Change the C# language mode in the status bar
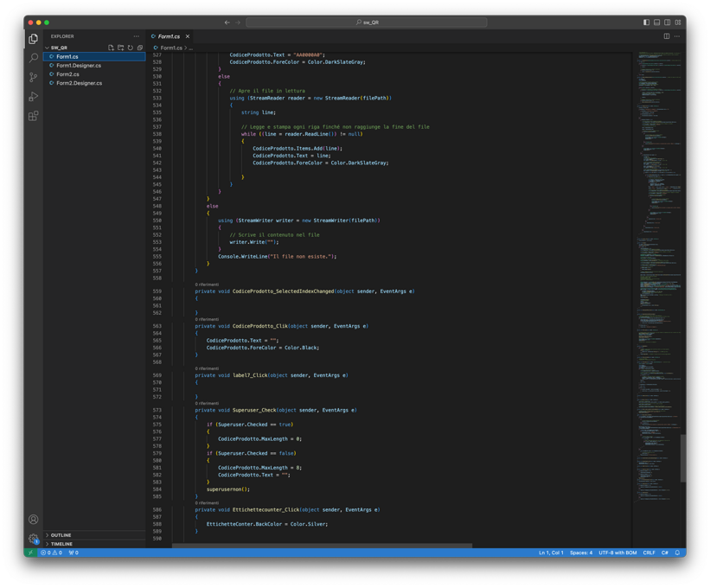Viewport: 710px width, 588px height. pyautogui.click(x=665, y=553)
